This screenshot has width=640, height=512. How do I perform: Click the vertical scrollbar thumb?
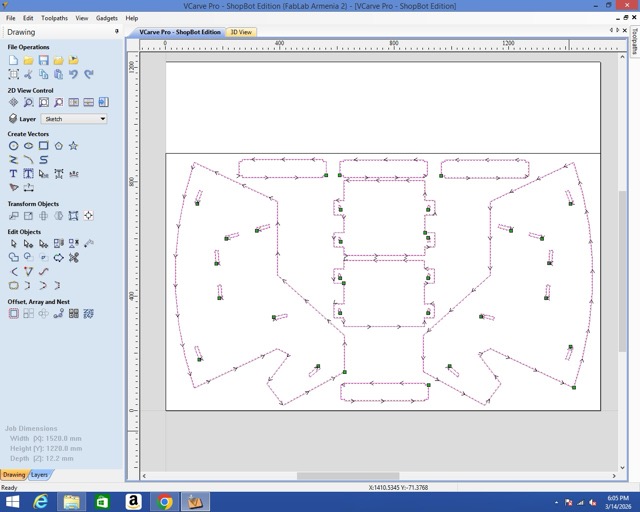pos(622,271)
